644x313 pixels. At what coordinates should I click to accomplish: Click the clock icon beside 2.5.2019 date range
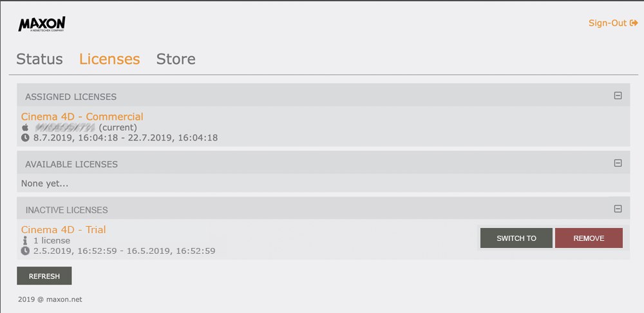(26, 251)
